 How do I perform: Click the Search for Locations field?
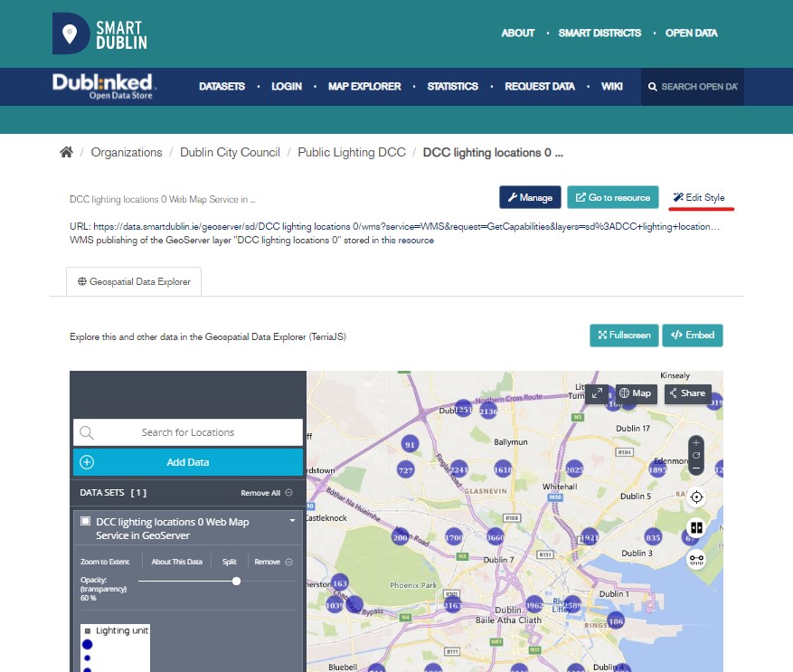click(188, 432)
